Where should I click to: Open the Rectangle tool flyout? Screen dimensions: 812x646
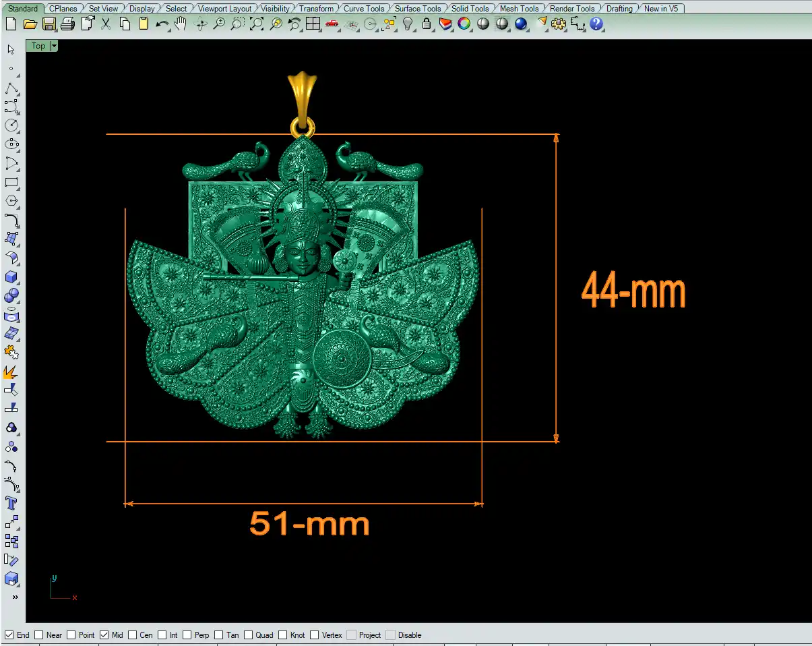click(11, 183)
